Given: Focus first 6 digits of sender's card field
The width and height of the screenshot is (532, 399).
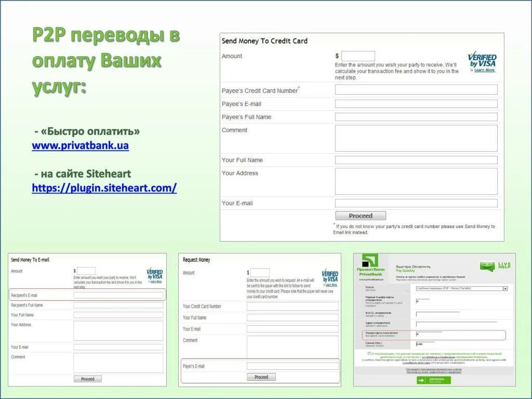Looking at the screenshot, I should click(423, 301).
